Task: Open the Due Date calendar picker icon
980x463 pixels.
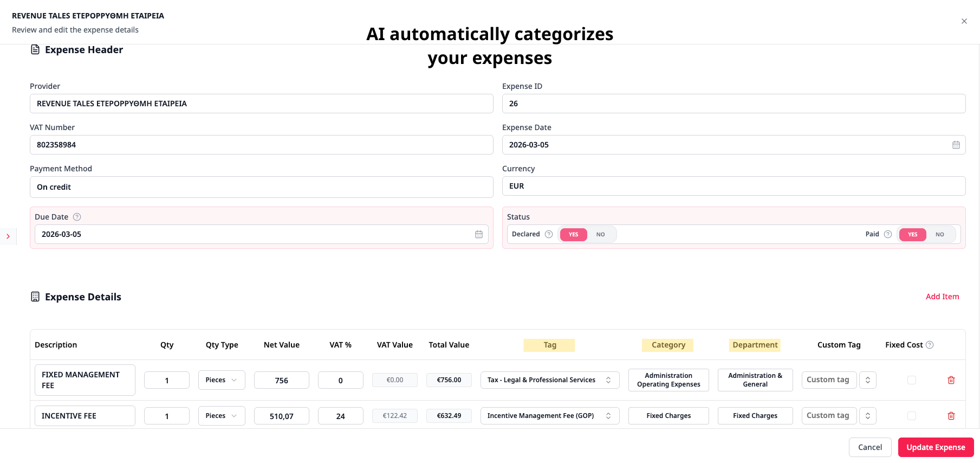Action: point(478,234)
